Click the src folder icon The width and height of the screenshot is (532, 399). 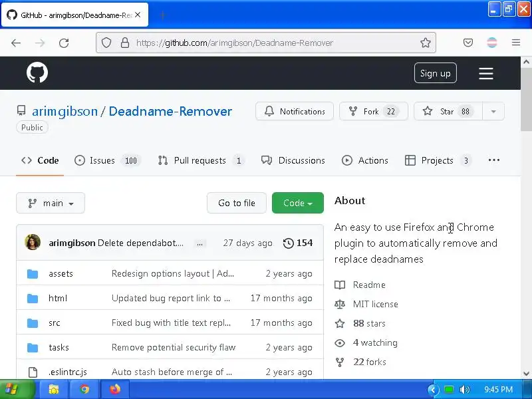click(33, 323)
